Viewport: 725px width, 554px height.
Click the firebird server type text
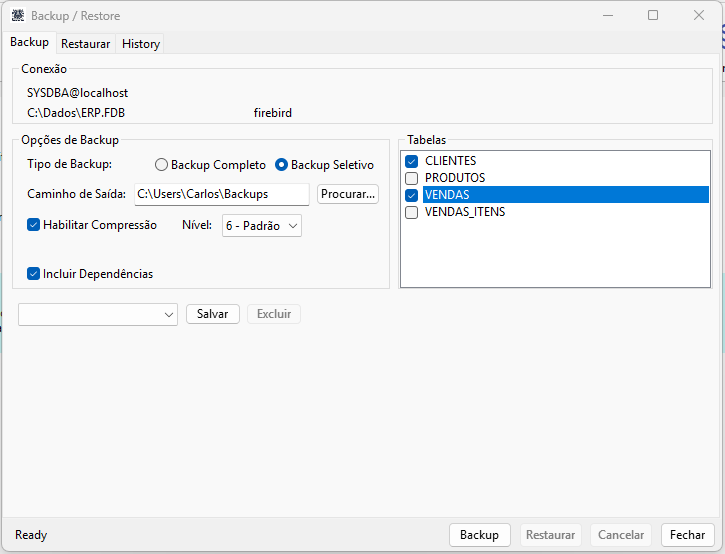click(272, 113)
